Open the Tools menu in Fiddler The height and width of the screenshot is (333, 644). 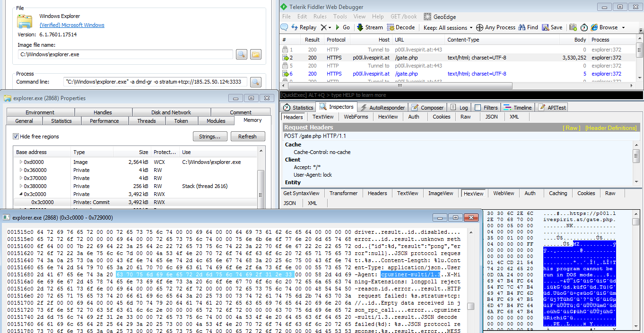tap(340, 17)
